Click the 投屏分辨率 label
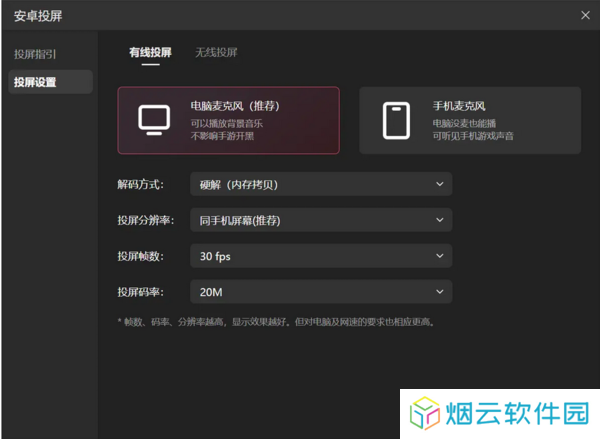Image resolution: width=600 pixels, height=439 pixels. tap(146, 220)
